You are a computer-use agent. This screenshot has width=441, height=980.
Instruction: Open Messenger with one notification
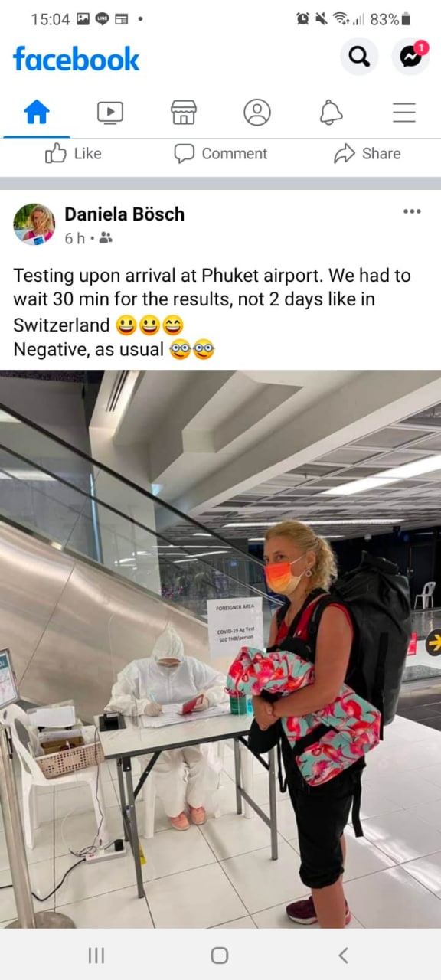pyautogui.click(x=411, y=56)
